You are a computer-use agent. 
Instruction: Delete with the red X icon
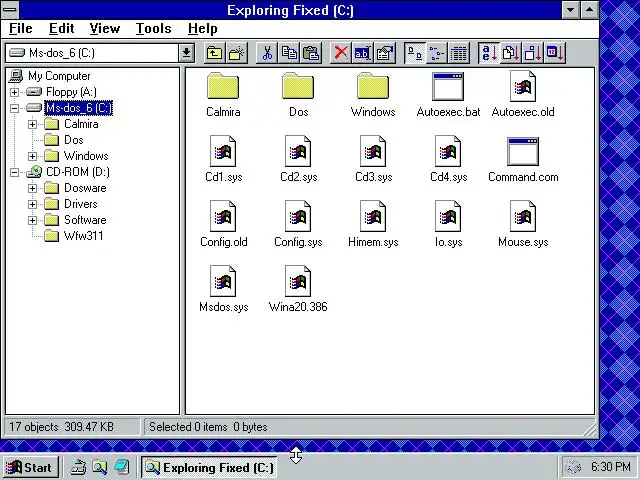340,53
